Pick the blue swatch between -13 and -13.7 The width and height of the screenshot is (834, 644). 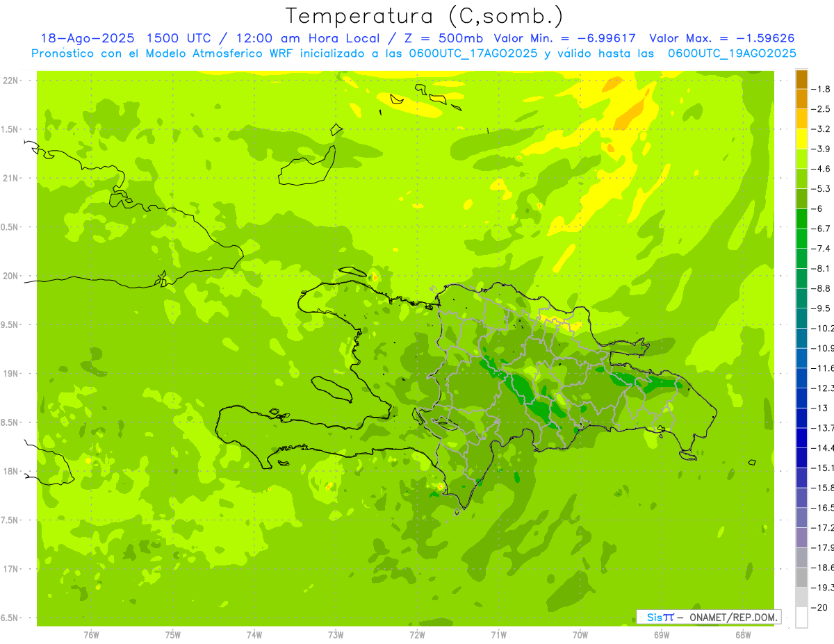(x=801, y=418)
